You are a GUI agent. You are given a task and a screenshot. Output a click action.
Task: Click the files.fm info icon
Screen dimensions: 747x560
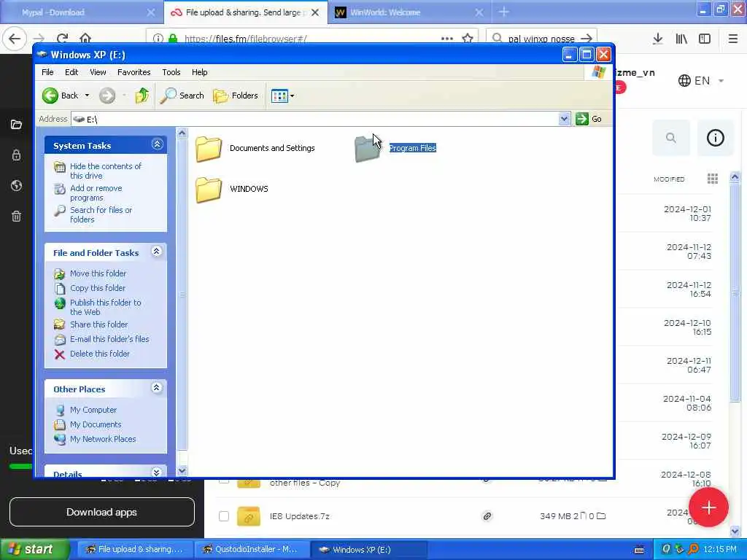coord(715,138)
